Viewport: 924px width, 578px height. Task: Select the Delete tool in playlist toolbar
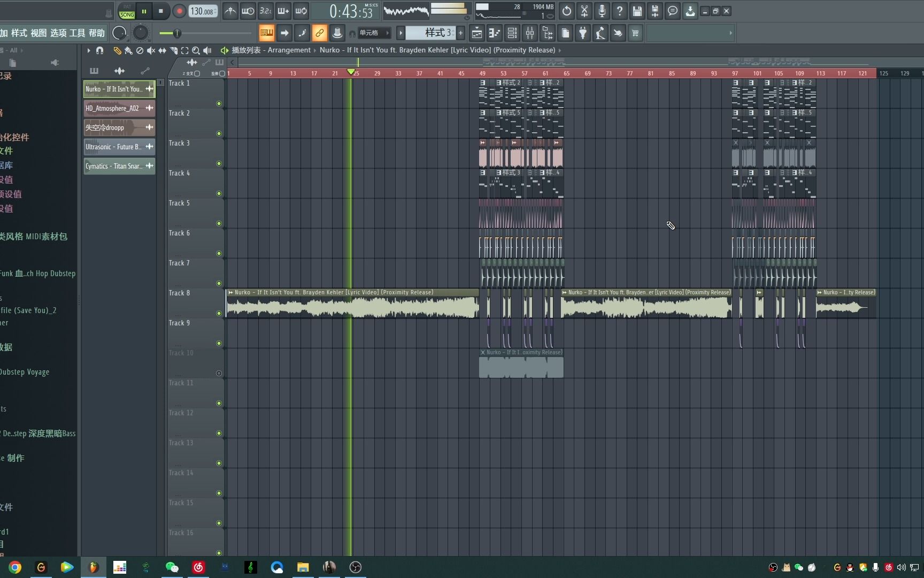[140, 50]
